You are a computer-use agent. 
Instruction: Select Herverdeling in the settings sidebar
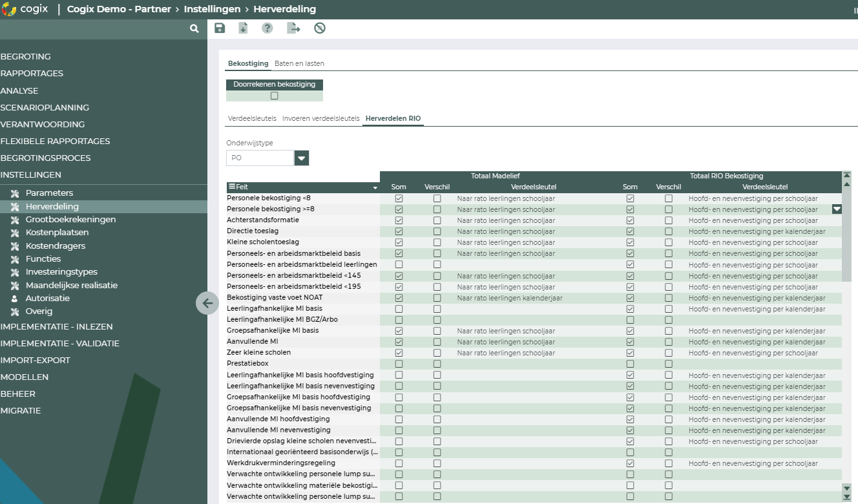tap(52, 207)
